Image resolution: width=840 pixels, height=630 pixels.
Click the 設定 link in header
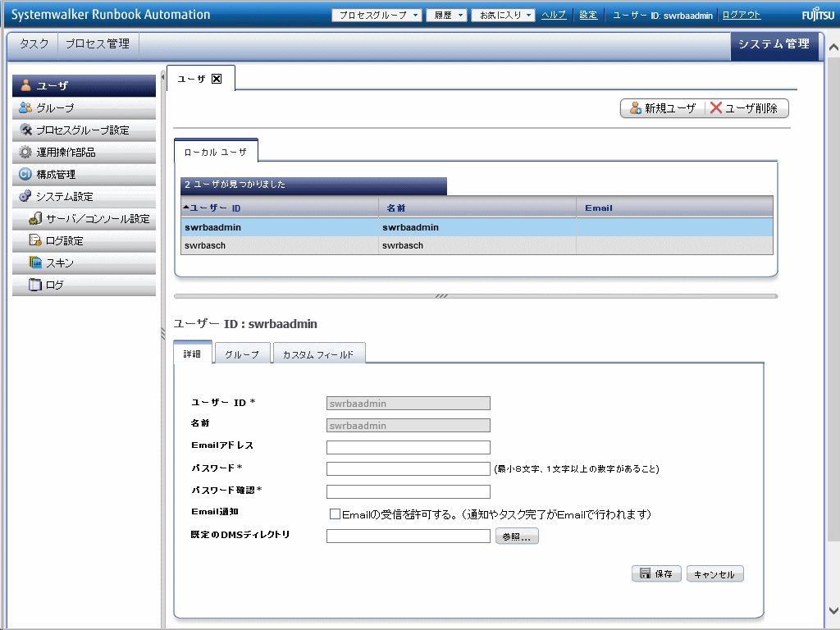[588, 15]
